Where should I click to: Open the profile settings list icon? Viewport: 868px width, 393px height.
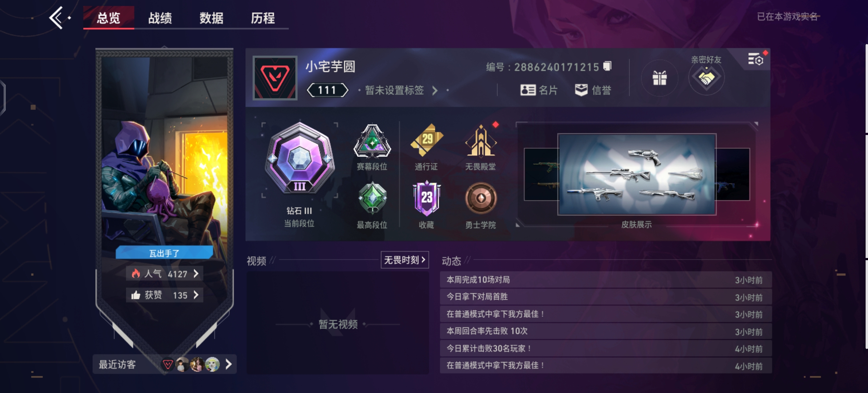coord(755,59)
